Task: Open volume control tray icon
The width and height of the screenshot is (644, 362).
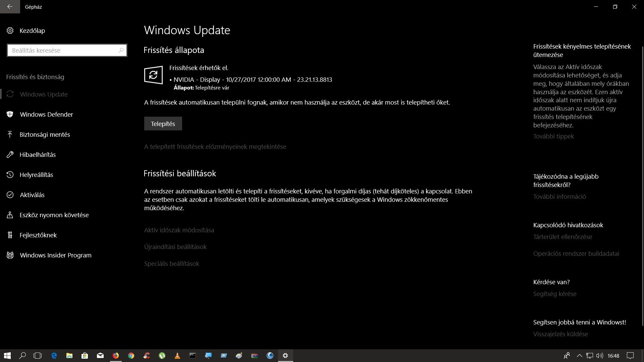Action: point(600,356)
